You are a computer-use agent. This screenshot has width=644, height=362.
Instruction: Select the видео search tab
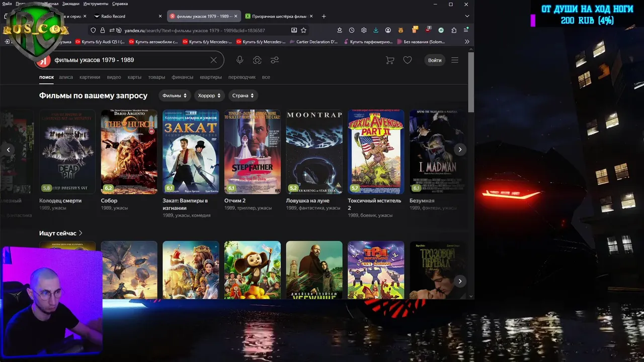coord(114,77)
